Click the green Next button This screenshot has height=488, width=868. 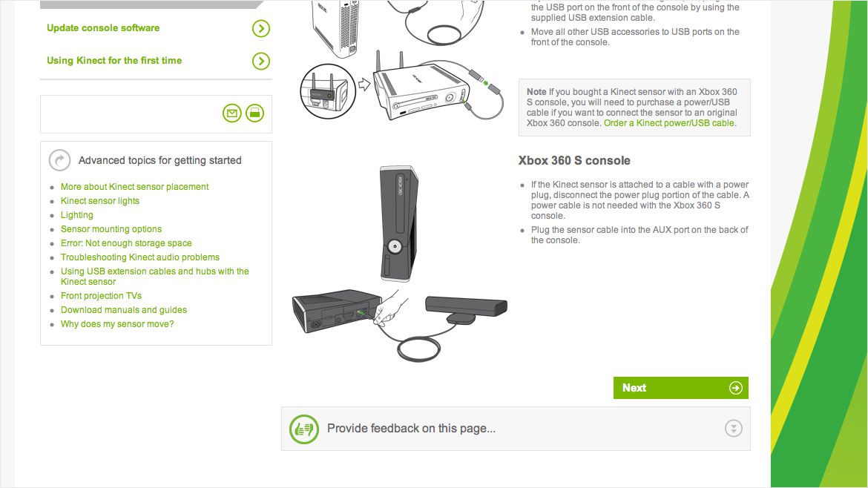[681, 388]
